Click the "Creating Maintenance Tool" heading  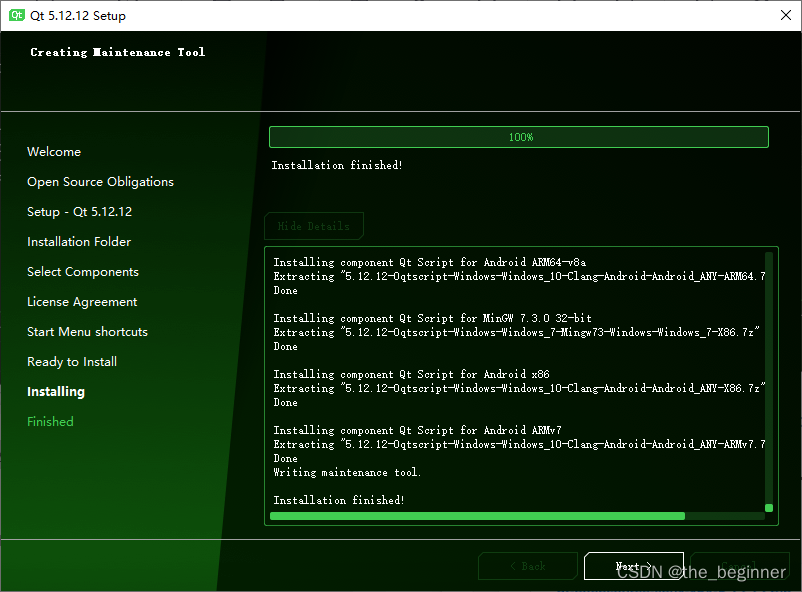(118, 52)
